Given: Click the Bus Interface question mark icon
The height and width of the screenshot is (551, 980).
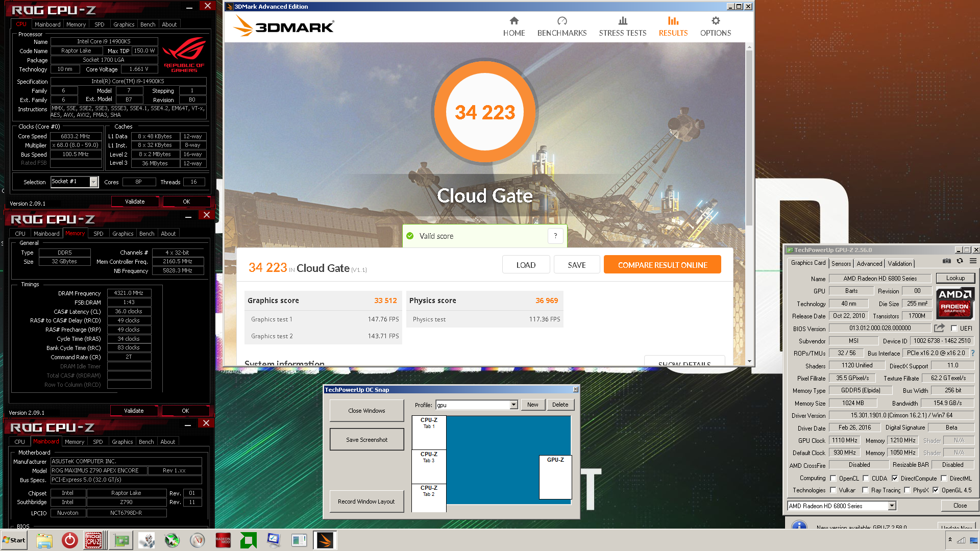Looking at the screenshot, I should pyautogui.click(x=972, y=353).
